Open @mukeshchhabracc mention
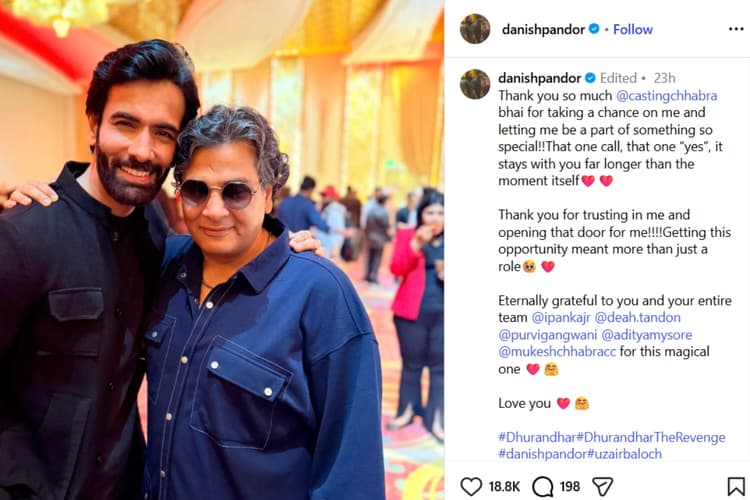This screenshot has width=750, height=500. tap(557, 352)
